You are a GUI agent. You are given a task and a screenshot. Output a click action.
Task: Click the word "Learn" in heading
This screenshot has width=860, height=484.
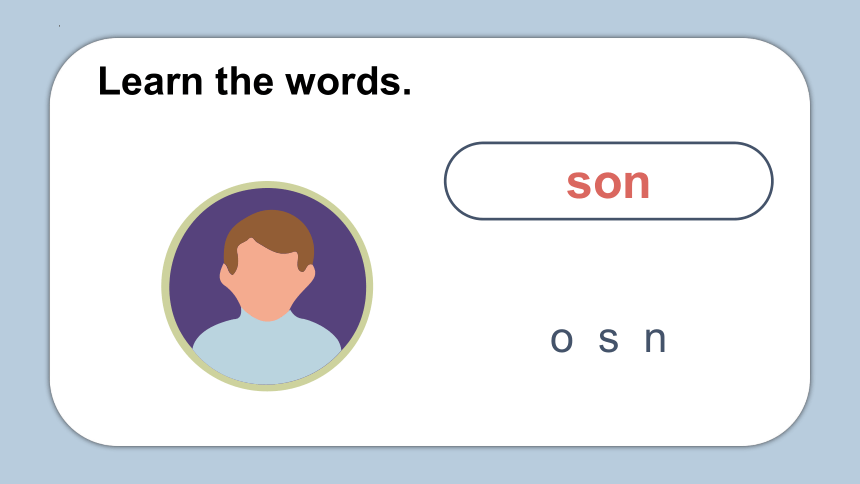click(150, 81)
